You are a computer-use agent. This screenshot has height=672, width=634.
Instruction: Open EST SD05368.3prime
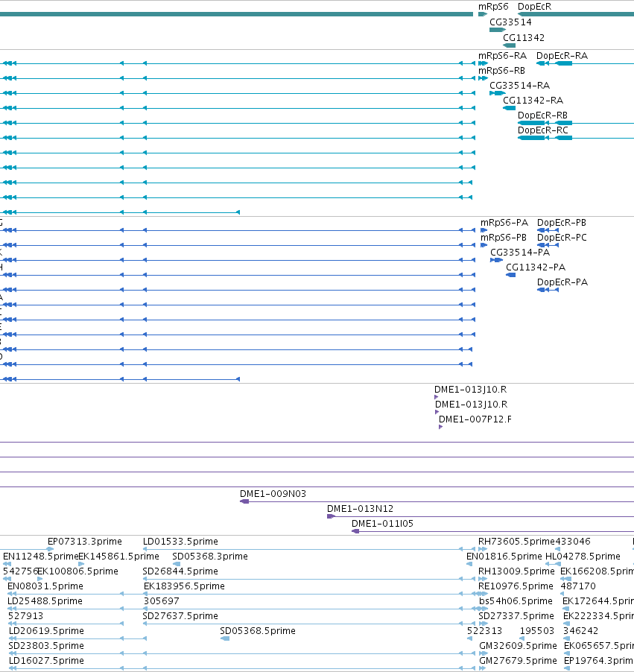click(x=209, y=557)
